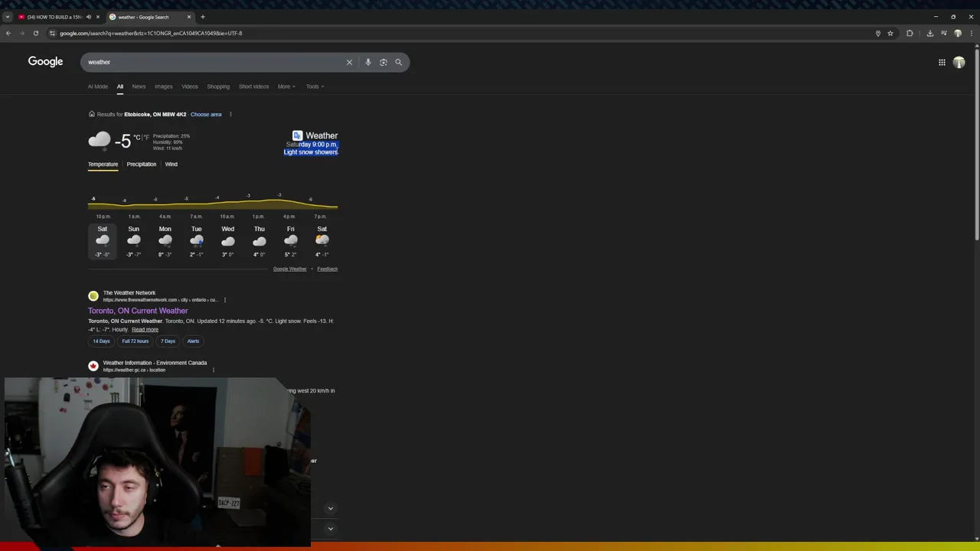
Task: Select Wednesday forecast in the weekly row
Action: tap(228, 241)
